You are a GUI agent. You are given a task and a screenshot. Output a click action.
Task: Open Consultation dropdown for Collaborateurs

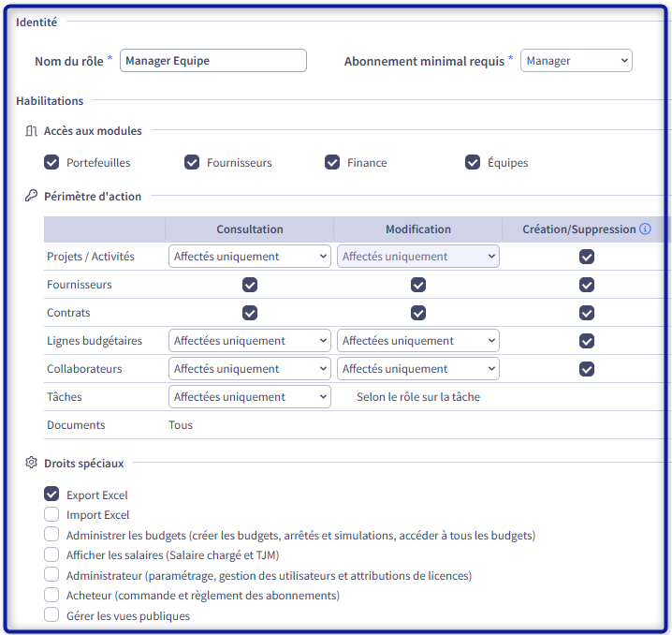coord(250,369)
